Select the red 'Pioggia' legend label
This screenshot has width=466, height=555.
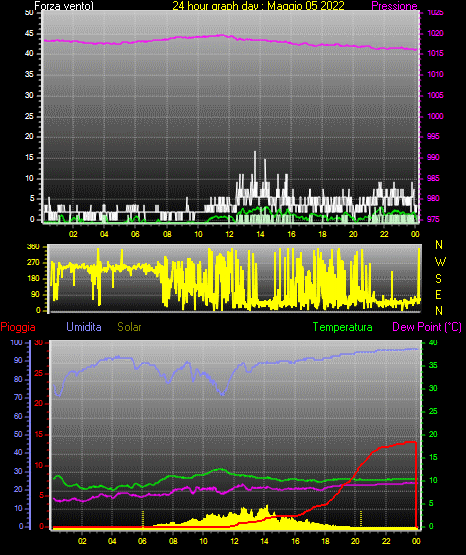[18, 327]
